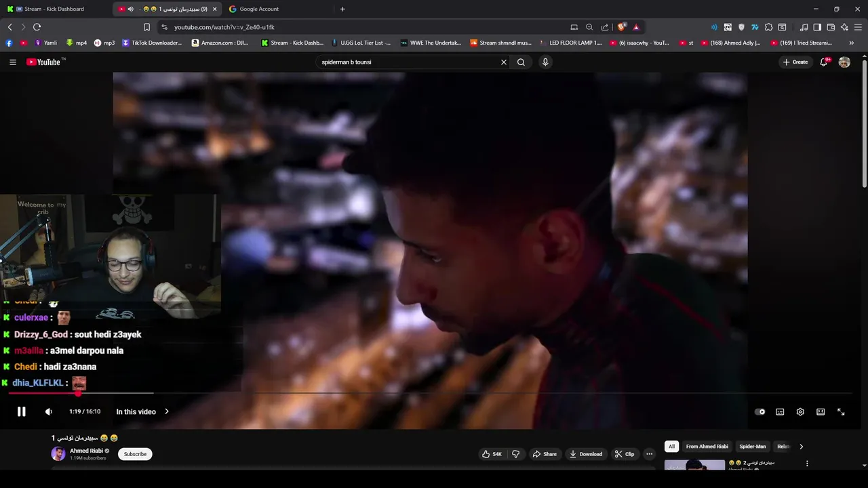Start voice search with microphone

(545, 62)
